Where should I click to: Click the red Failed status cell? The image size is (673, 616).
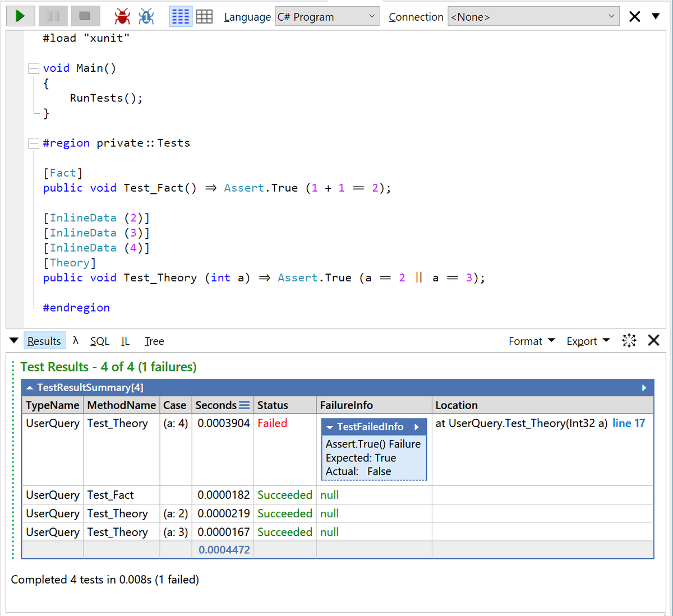click(273, 423)
